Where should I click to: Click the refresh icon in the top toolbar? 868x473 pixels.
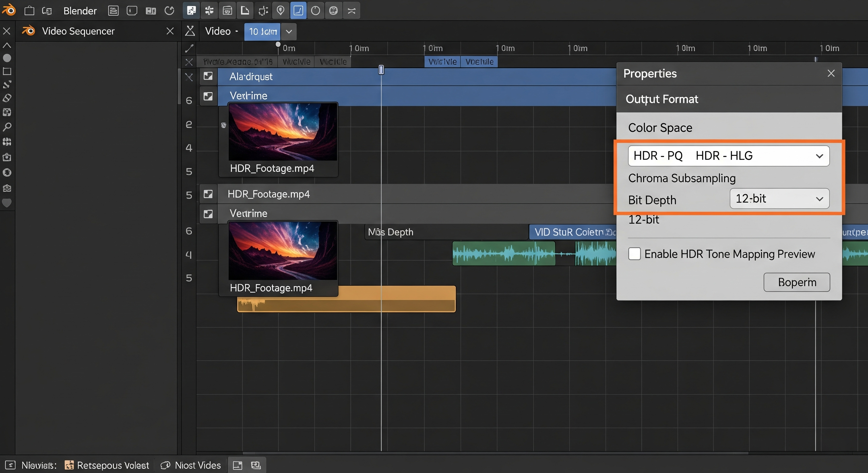tap(170, 10)
